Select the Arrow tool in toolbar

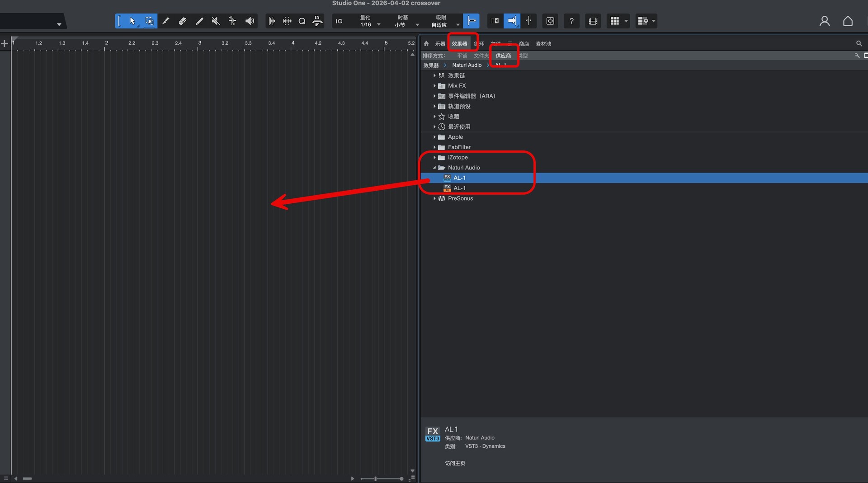click(x=132, y=21)
